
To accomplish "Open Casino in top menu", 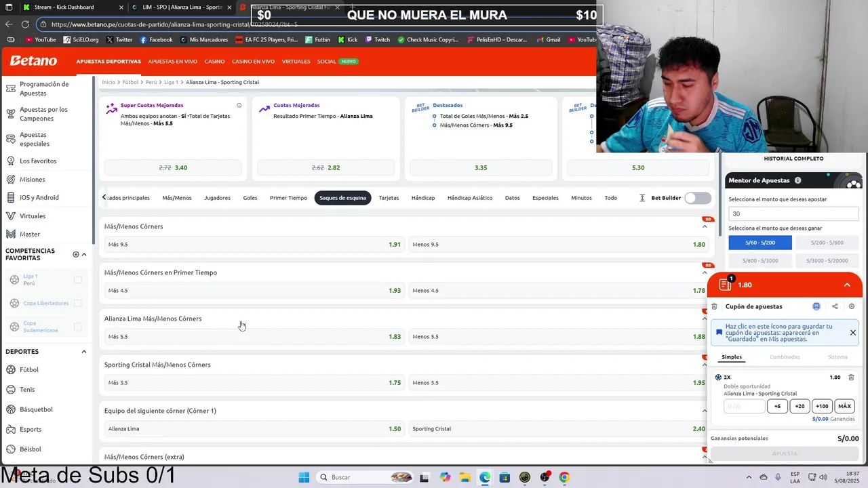I will tap(214, 62).
